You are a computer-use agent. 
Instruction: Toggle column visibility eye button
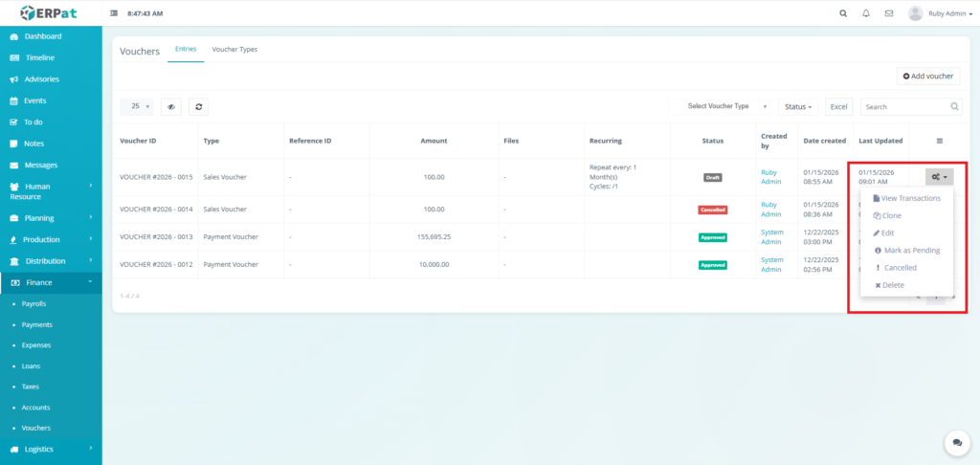point(171,107)
